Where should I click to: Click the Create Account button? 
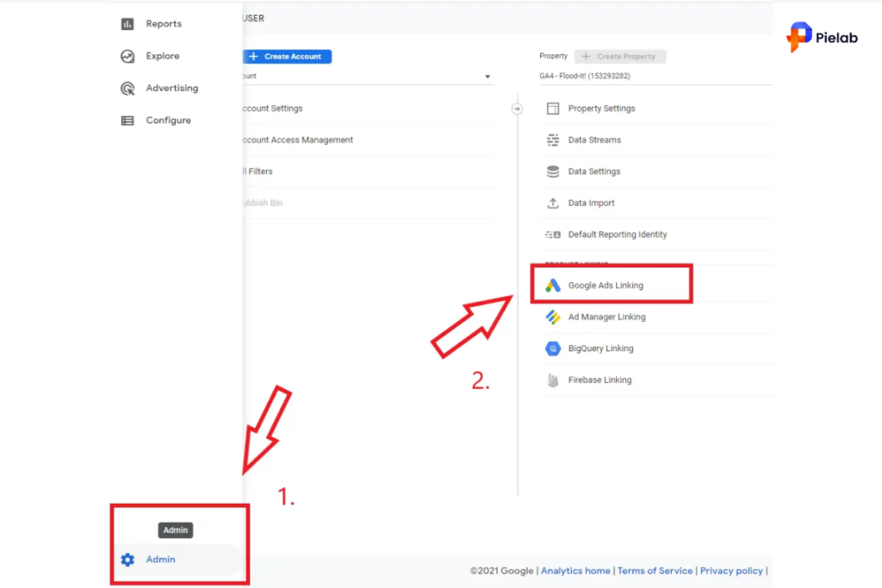pos(287,57)
